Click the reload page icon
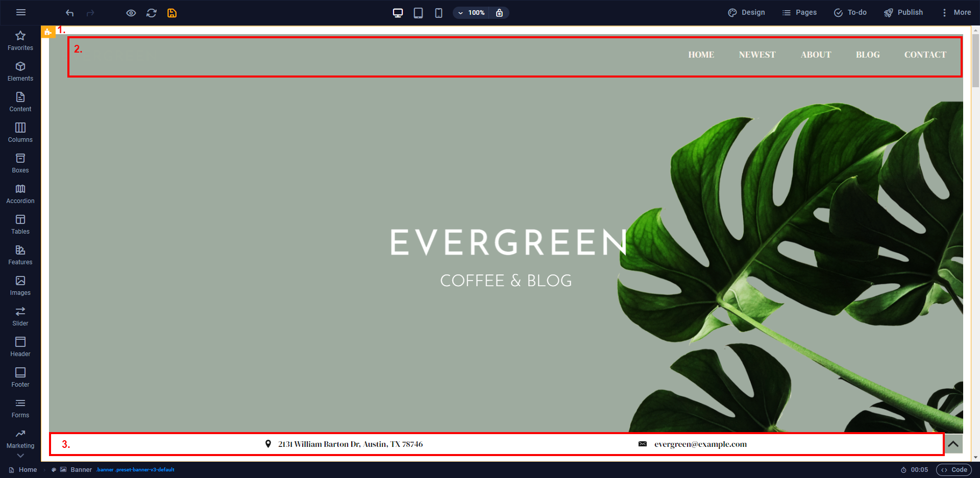 click(x=152, y=13)
